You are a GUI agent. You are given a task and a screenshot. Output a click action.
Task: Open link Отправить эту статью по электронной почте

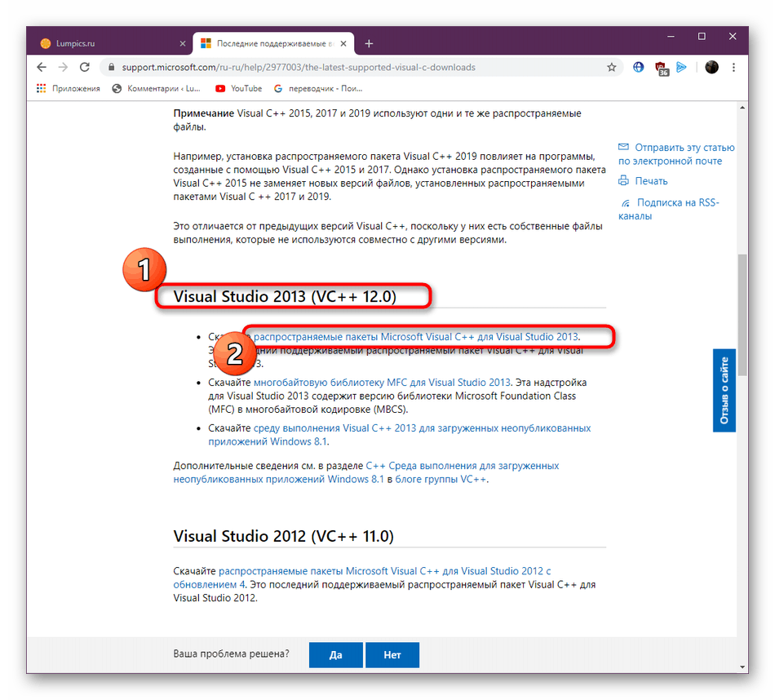(x=676, y=154)
